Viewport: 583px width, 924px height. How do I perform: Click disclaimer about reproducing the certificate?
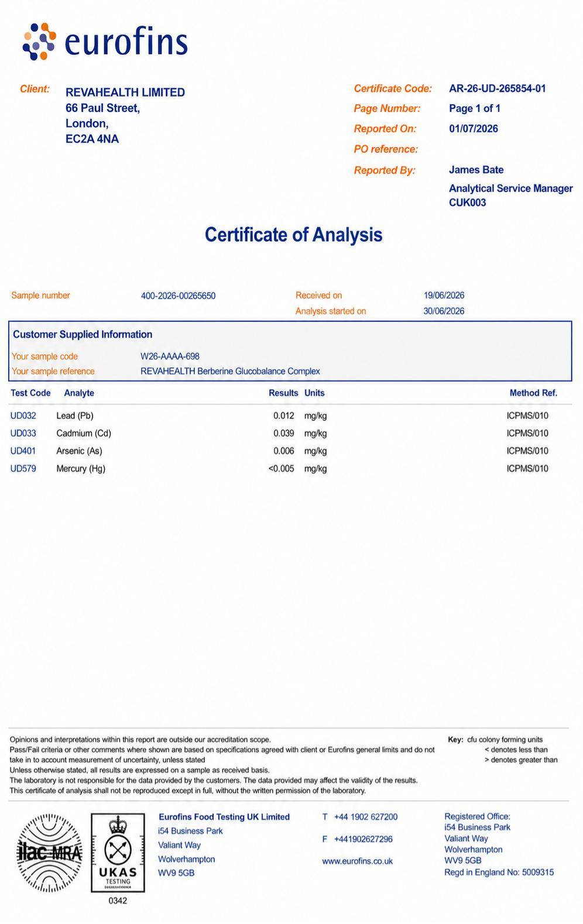188,791
